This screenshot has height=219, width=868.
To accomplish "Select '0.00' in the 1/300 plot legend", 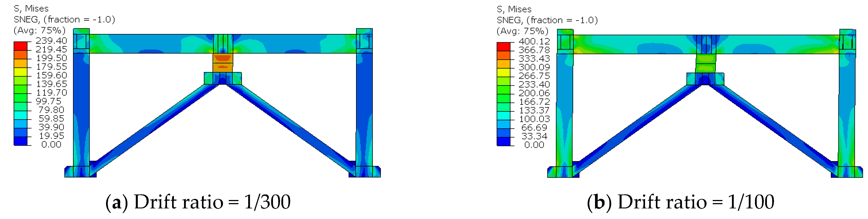I will click(x=51, y=145).
